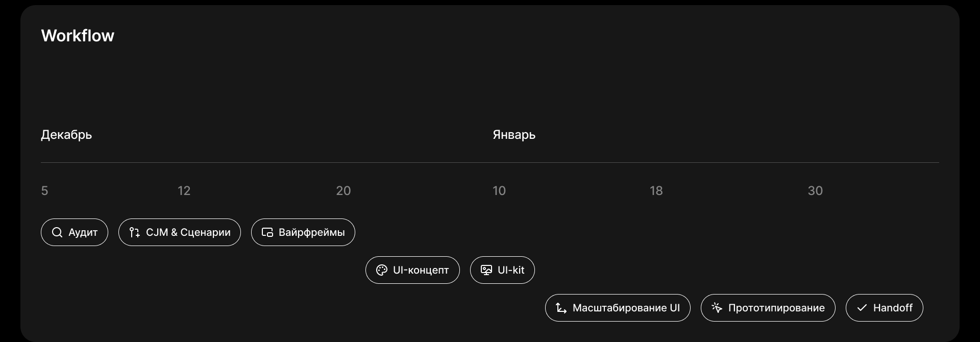
Task: Select the magnifier icon on Аудит
Action: click(x=57, y=232)
